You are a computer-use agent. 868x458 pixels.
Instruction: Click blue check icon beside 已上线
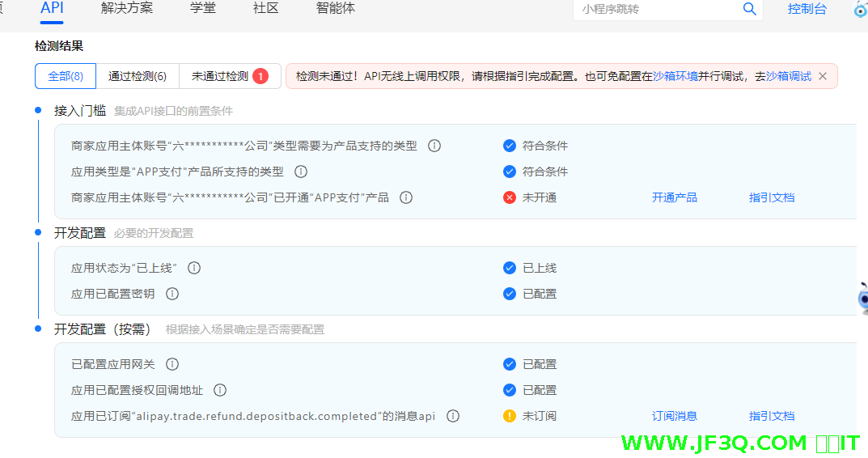tap(510, 268)
